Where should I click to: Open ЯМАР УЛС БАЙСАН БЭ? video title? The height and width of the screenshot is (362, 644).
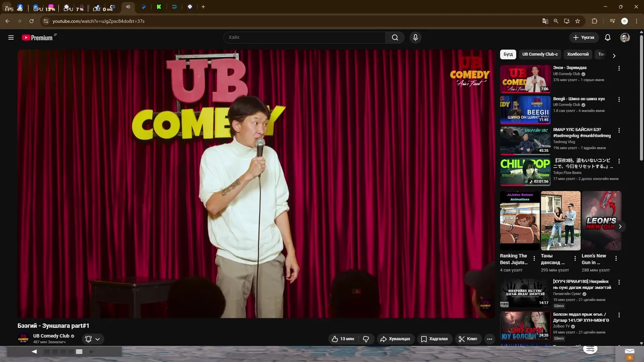tap(582, 133)
